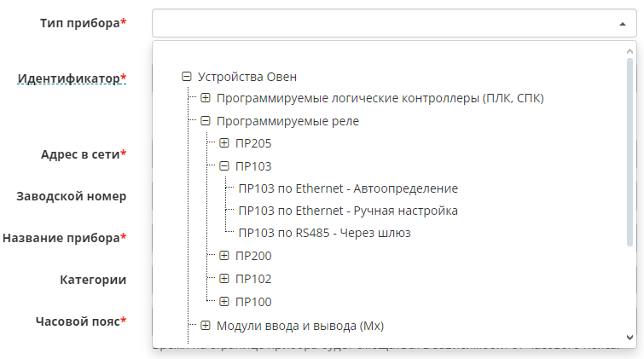Click the dropdown list scrollbar thumb
644x359 pixels.
[x=630, y=153]
